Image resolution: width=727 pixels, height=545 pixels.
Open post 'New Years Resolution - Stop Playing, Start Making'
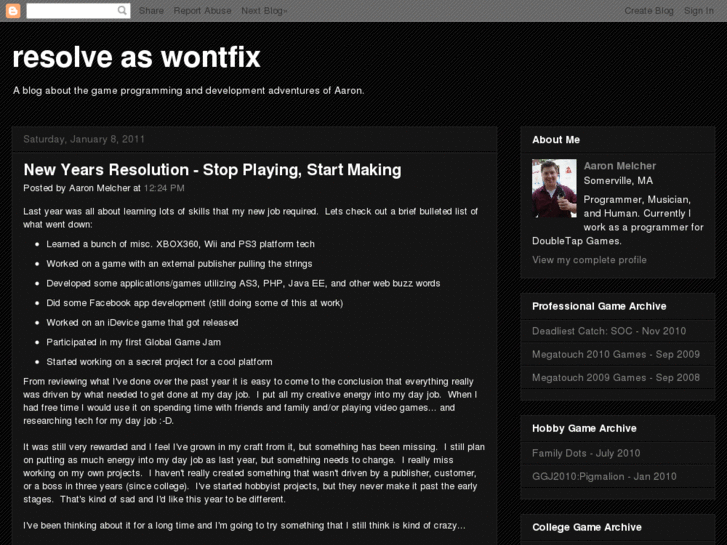(212, 170)
